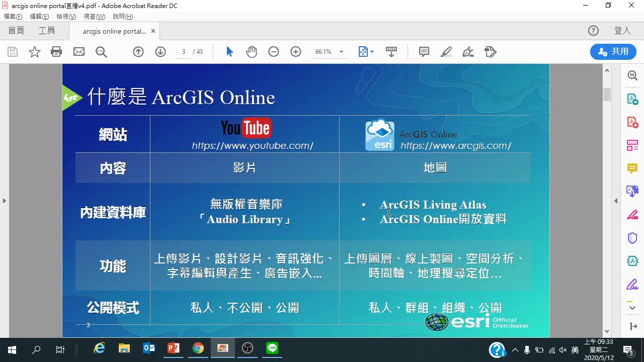Viewport: 644px width, 362px height.
Task: Go to the next page, down arrow
Action: pyautogui.click(x=160, y=52)
